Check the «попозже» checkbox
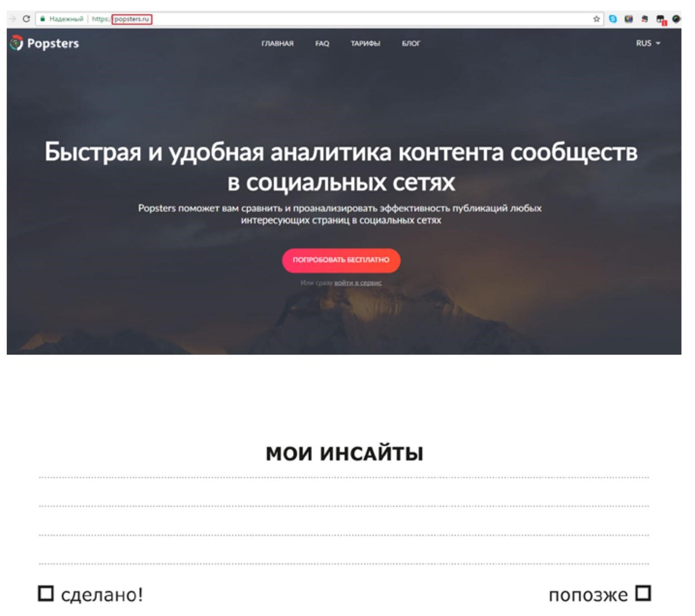695x616 pixels. coord(643,593)
